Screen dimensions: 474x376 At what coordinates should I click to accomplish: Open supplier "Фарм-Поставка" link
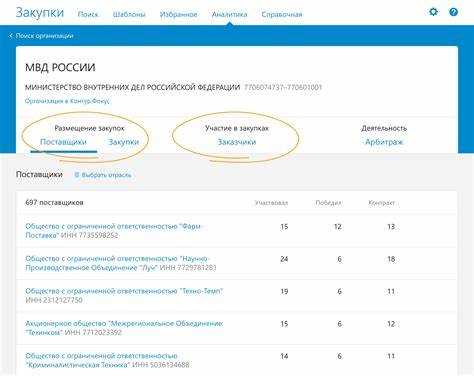point(113,230)
